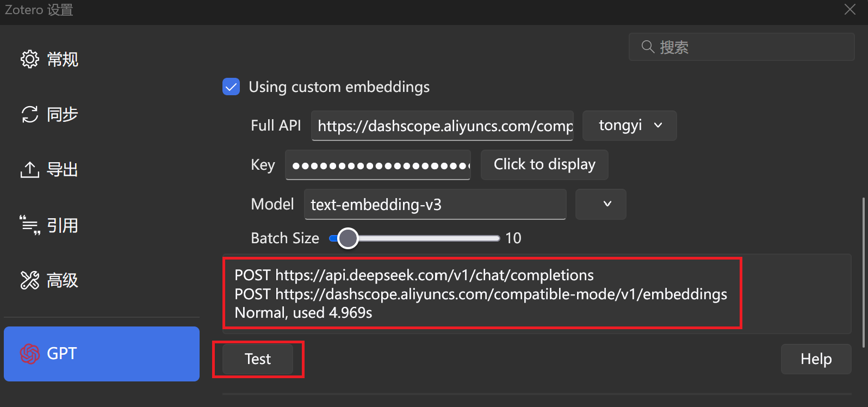Click the General gear icon in sidebar
This screenshot has width=868, height=407.
pos(30,59)
